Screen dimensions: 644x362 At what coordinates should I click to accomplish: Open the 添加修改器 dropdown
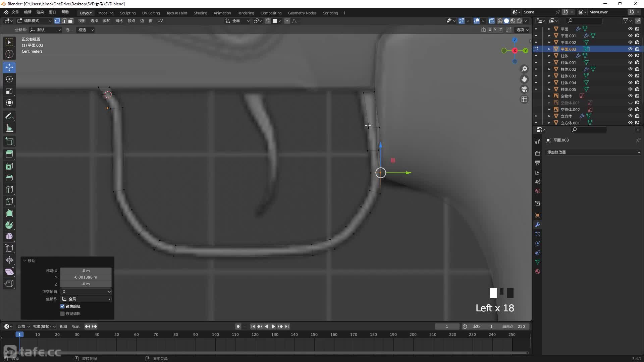pos(593,152)
